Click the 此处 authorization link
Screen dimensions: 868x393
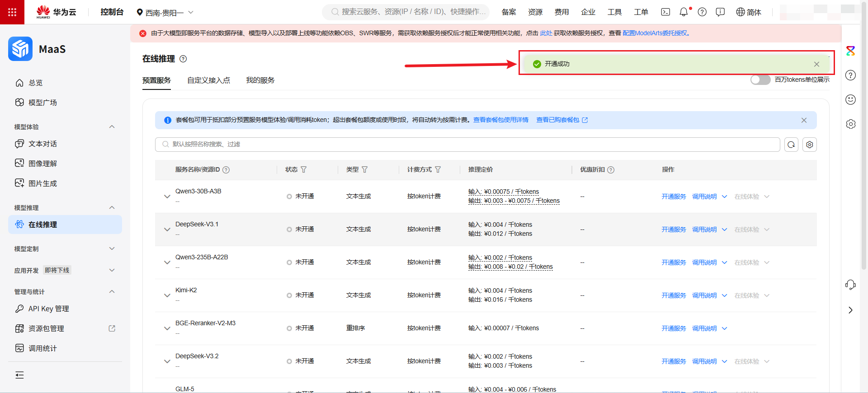click(546, 33)
